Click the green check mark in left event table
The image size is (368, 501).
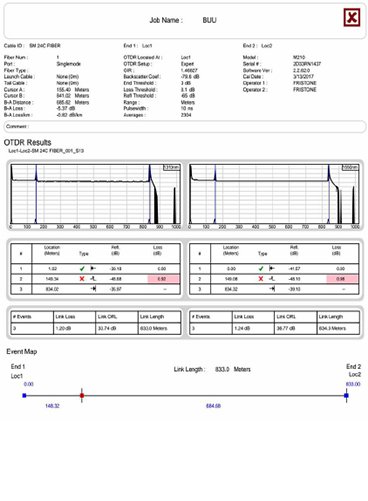[82, 268]
